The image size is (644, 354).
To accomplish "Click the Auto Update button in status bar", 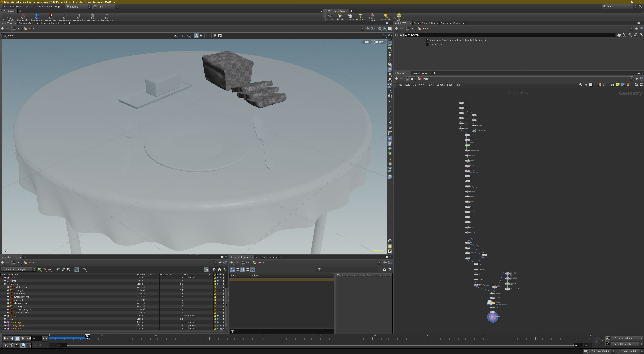I will pyautogui.click(x=631, y=351).
